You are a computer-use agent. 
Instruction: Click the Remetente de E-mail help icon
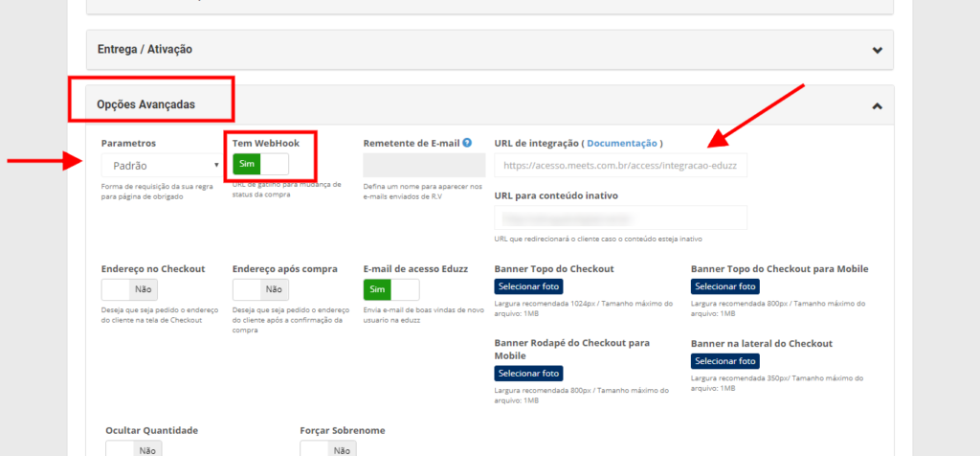pyautogui.click(x=467, y=143)
